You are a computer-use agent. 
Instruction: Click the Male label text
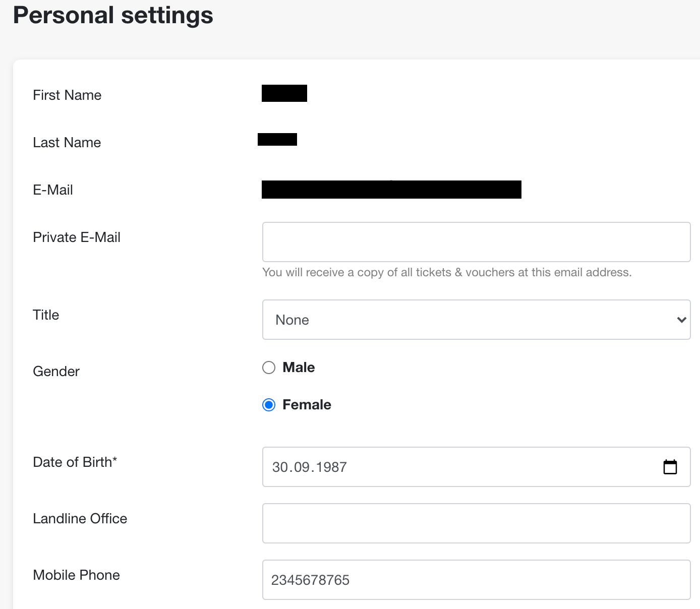point(299,368)
